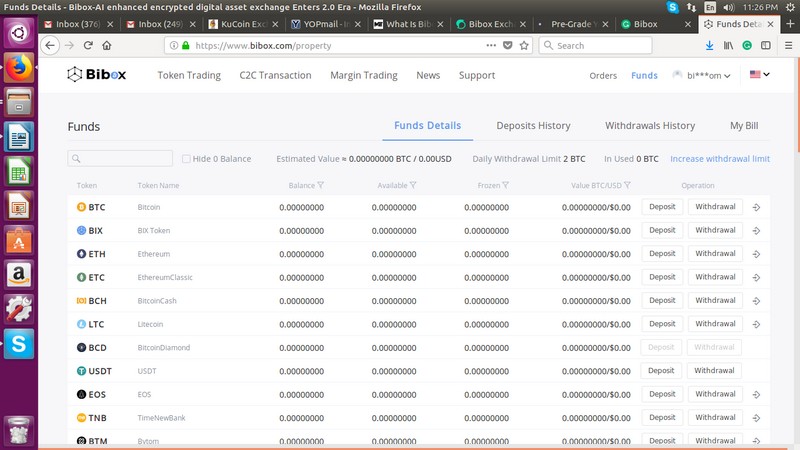Image resolution: width=800 pixels, height=450 pixels.
Task: Click the ETC coin icon
Action: [x=81, y=277]
